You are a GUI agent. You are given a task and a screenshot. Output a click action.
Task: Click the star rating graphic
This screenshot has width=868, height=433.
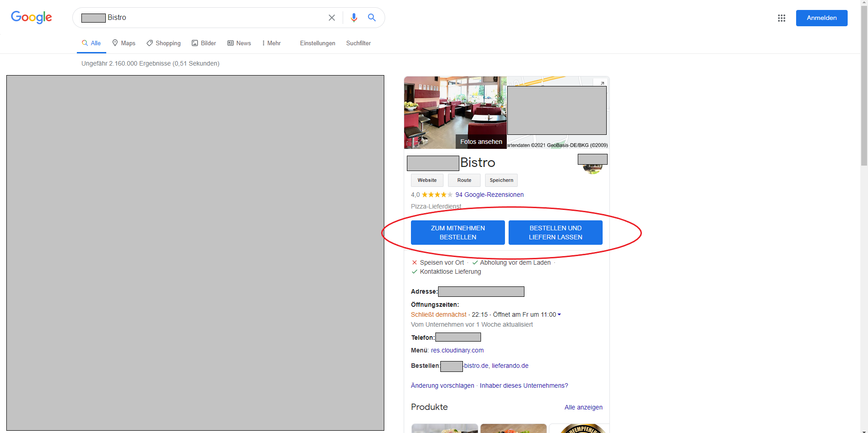point(437,195)
